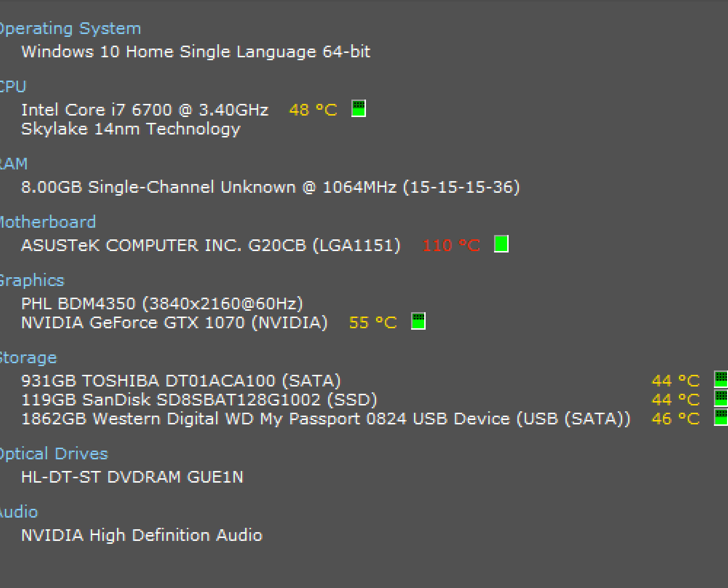Open the Graphics section heading
The height and width of the screenshot is (588, 728).
tap(32, 281)
